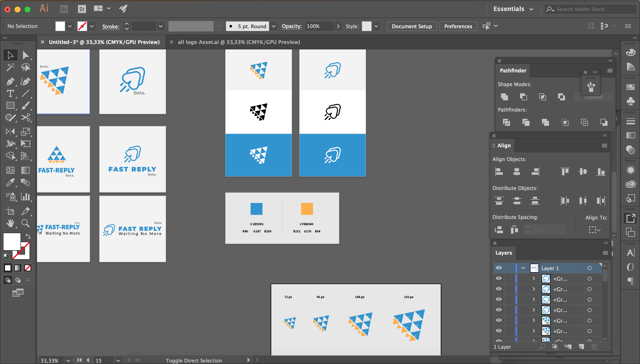Click Create New Layer icon

[x=581, y=347]
